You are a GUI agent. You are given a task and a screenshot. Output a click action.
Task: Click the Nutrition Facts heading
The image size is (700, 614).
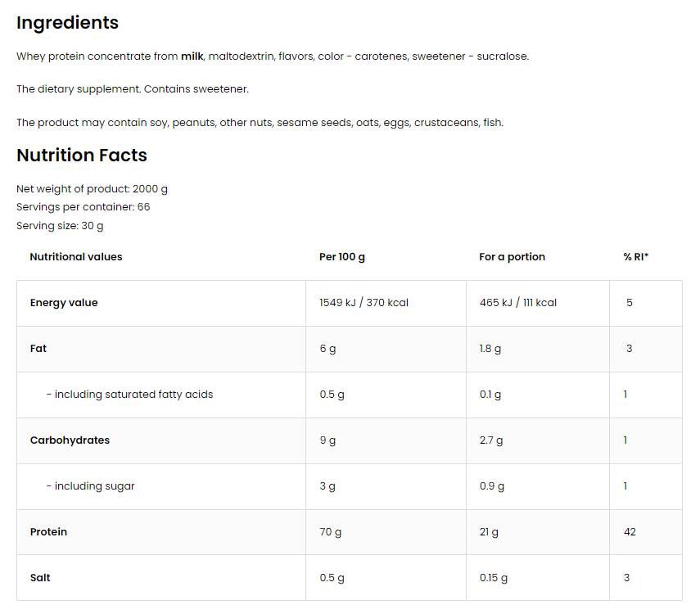(82, 156)
